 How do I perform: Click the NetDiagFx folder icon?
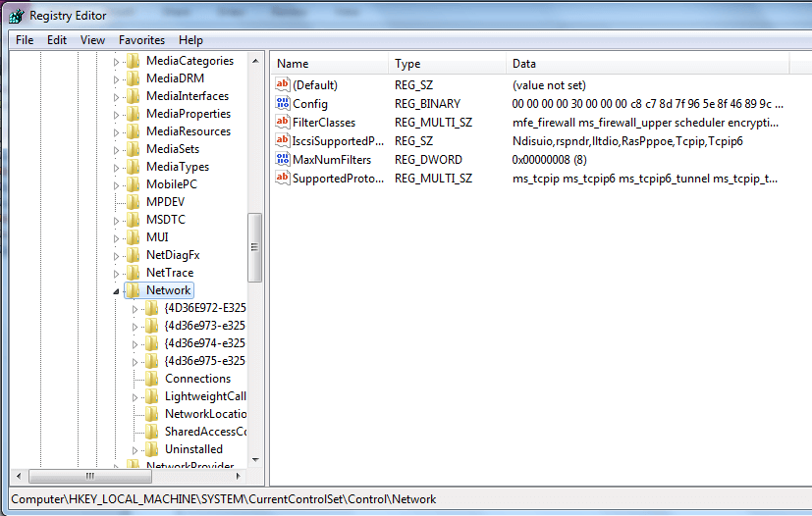[x=134, y=255]
